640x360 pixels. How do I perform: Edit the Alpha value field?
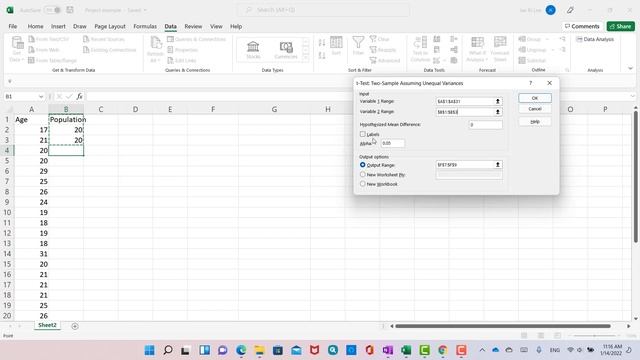(393, 143)
